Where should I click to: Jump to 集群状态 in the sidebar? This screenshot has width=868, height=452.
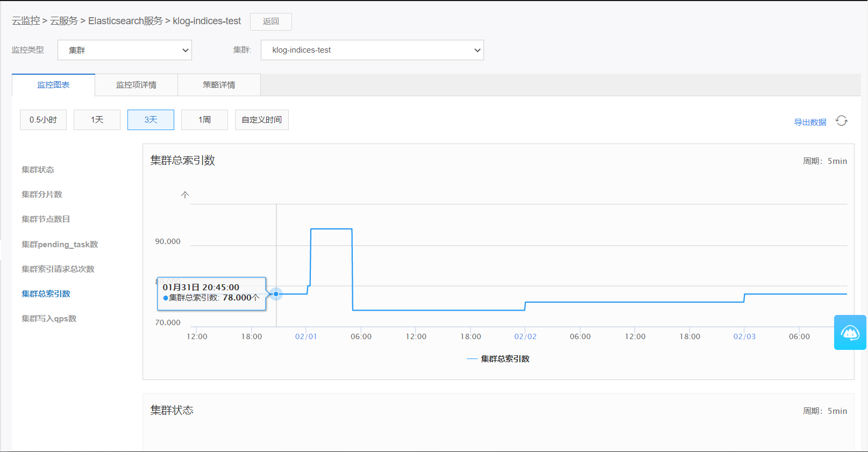(38, 170)
